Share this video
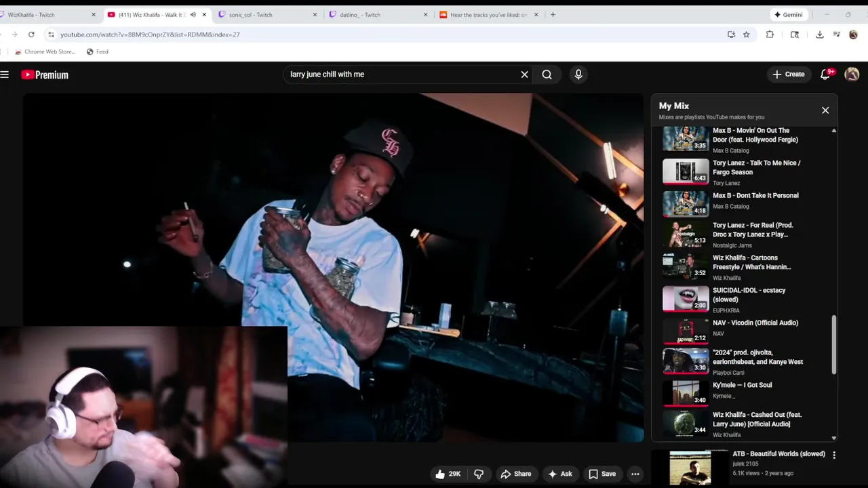868x488 pixels. point(516,474)
